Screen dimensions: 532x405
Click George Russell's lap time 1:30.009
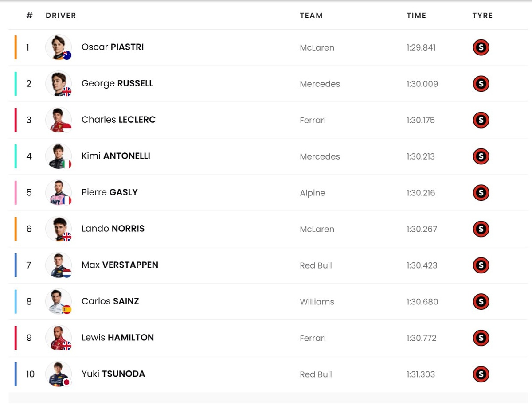click(422, 84)
